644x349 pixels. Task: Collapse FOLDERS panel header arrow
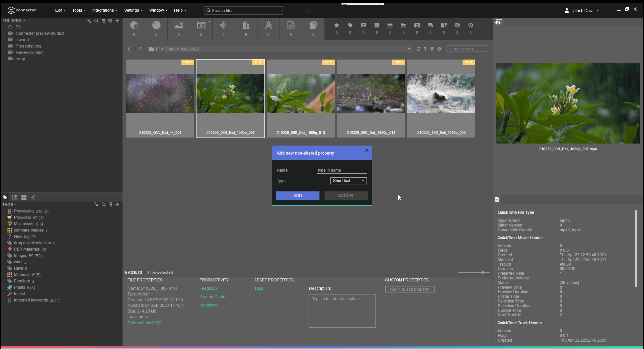click(24, 21)
